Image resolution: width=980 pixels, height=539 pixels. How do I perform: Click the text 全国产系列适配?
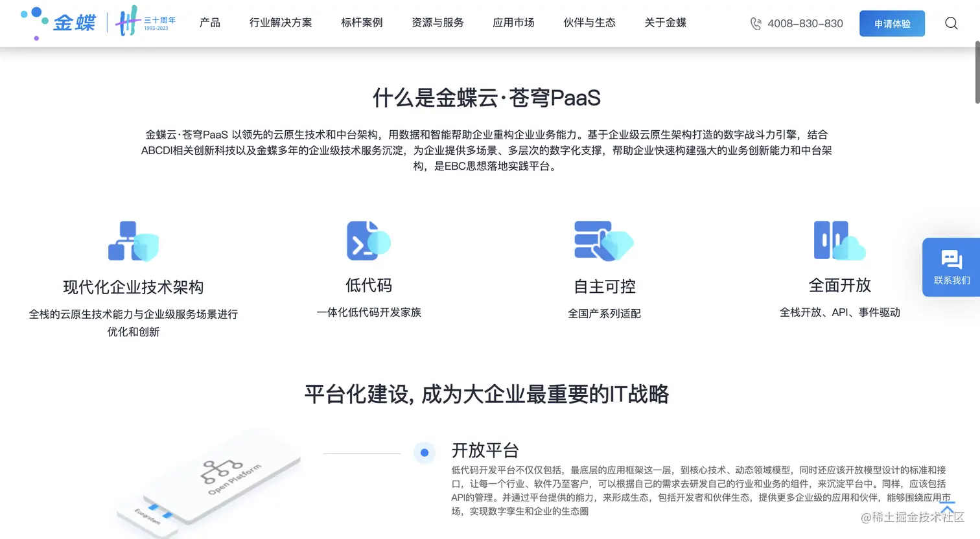(x=604, y=314)
